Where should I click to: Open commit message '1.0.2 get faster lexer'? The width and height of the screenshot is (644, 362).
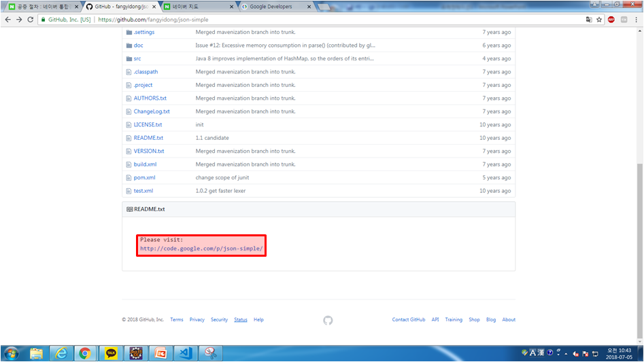[x=220, y=191]
